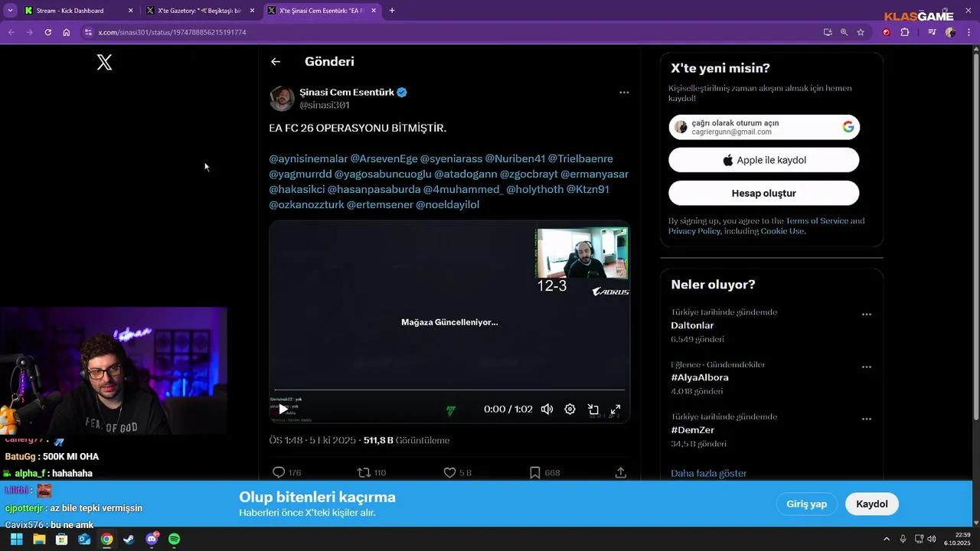The image size is (980, 551).
Task: Click the repost icon with 110
Action: (364, 473)
